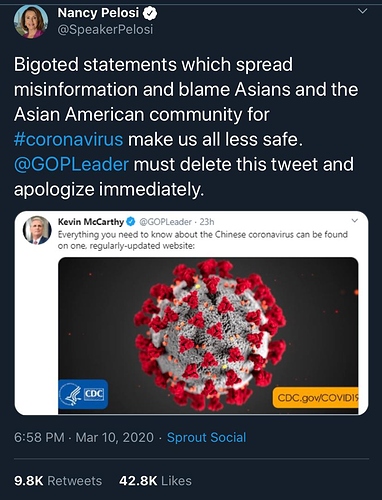The image size is (382, 500).
Task: Click the CDC logo badge on the image
Action: click(x=83, y=394)
